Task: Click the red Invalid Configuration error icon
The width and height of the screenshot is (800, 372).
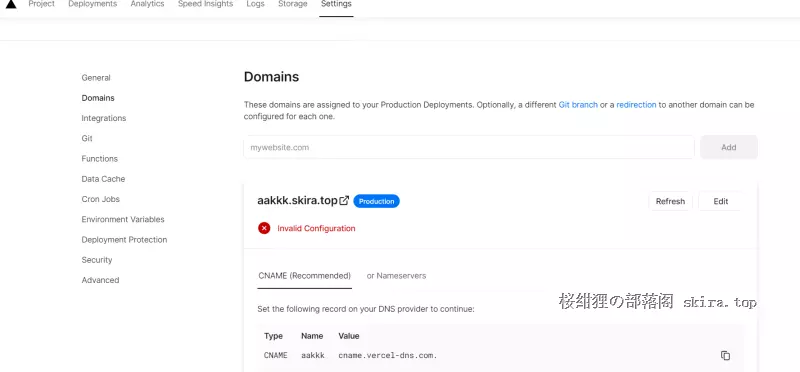Action: tap(264, 228)
